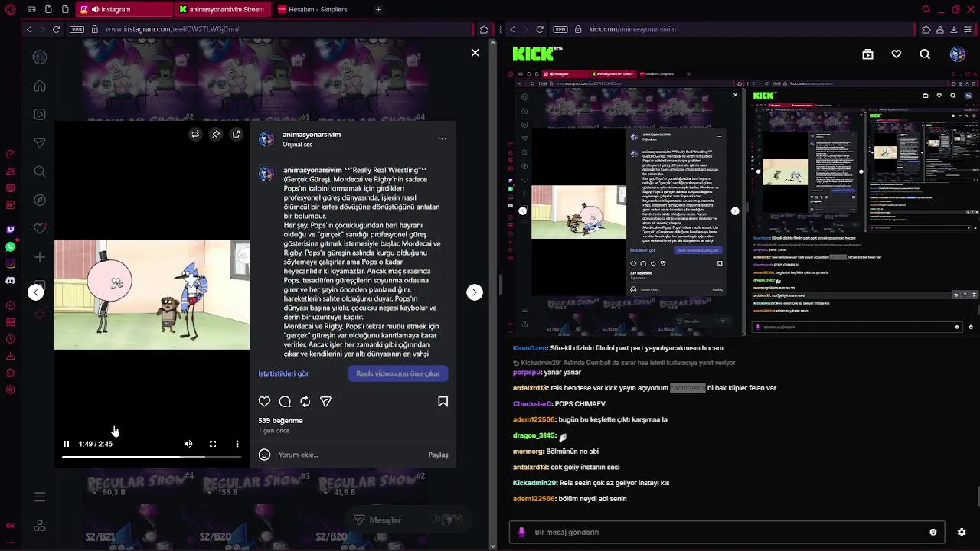Like the reel with heart icon

point(264,402)
